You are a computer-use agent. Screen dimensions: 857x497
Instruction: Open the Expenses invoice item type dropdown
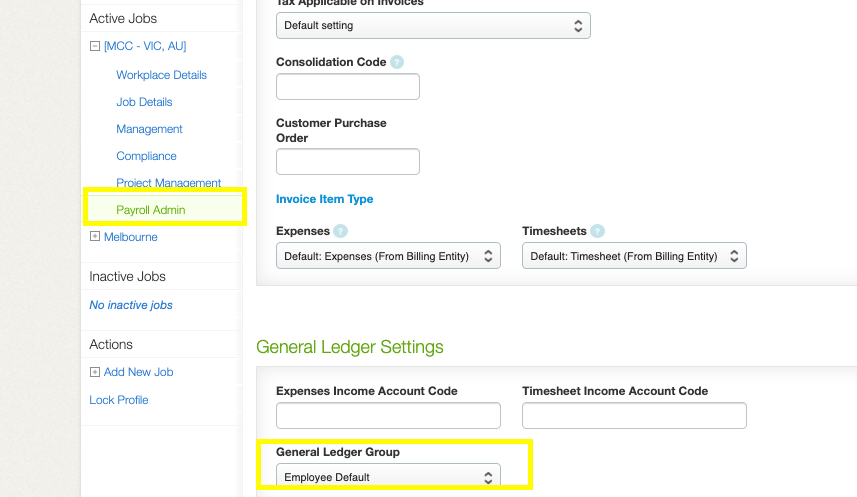tap(388, 256)
